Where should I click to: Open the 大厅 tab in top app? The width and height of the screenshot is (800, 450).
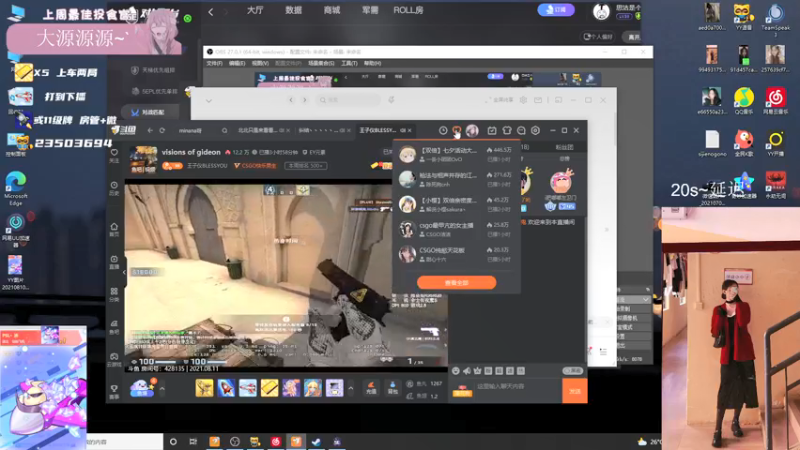tap(255, 10)
